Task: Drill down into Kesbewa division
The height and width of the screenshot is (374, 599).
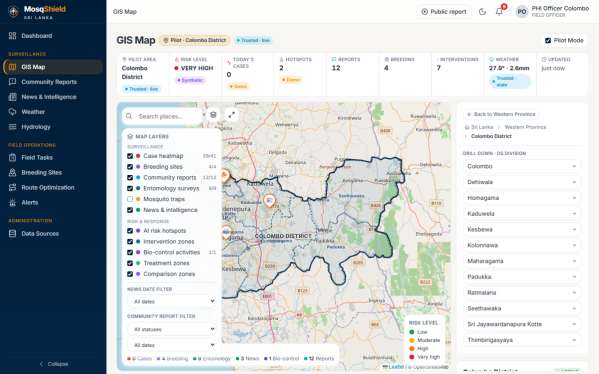Action: pos(521,229)
